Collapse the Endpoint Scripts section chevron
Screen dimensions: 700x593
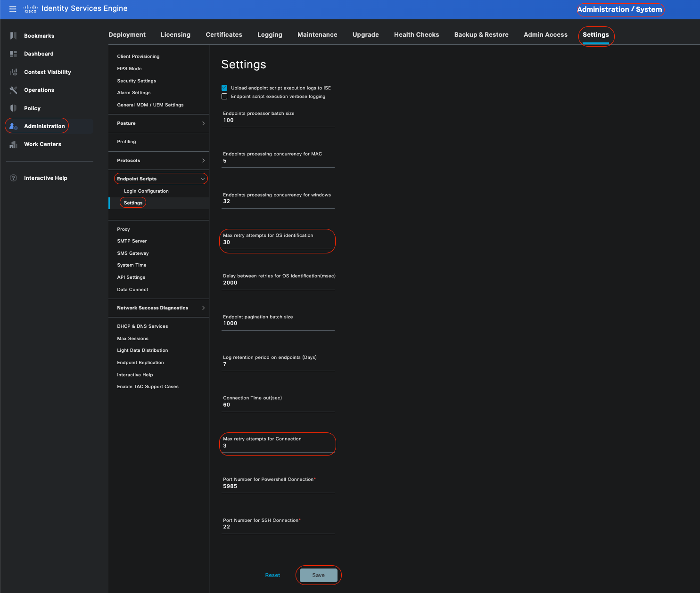pos(203,179)
